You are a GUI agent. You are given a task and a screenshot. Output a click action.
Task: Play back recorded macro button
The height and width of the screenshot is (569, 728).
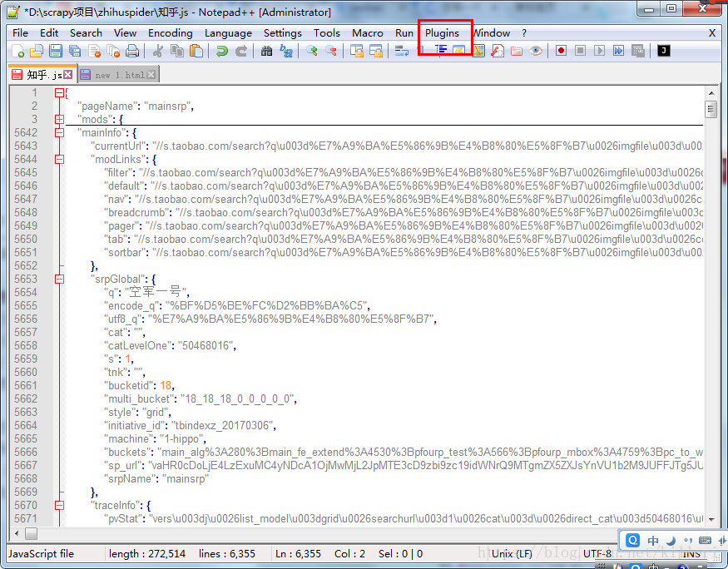pos(599,51)
